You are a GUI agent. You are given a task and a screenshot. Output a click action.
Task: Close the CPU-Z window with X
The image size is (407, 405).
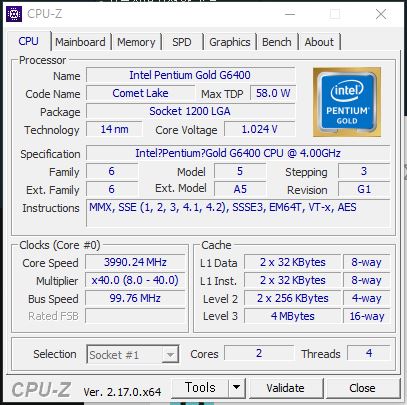381,14
